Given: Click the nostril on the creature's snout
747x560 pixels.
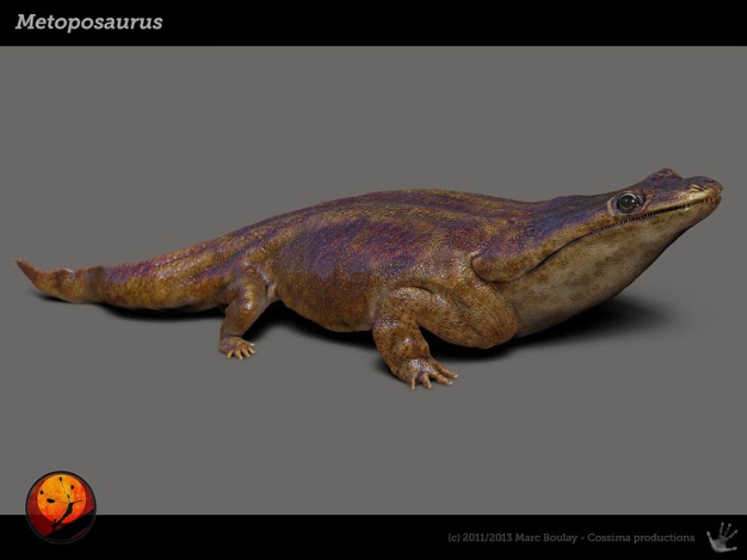Looking at the screenshot, I should tap(698, 187).
